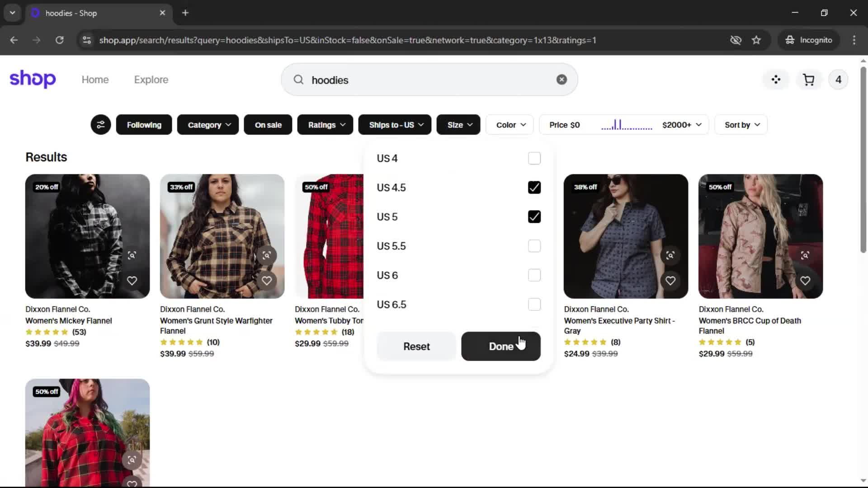Expand the Category filter dropdown
This screenshot has height=488, width=868.
(x=209, y=125)
